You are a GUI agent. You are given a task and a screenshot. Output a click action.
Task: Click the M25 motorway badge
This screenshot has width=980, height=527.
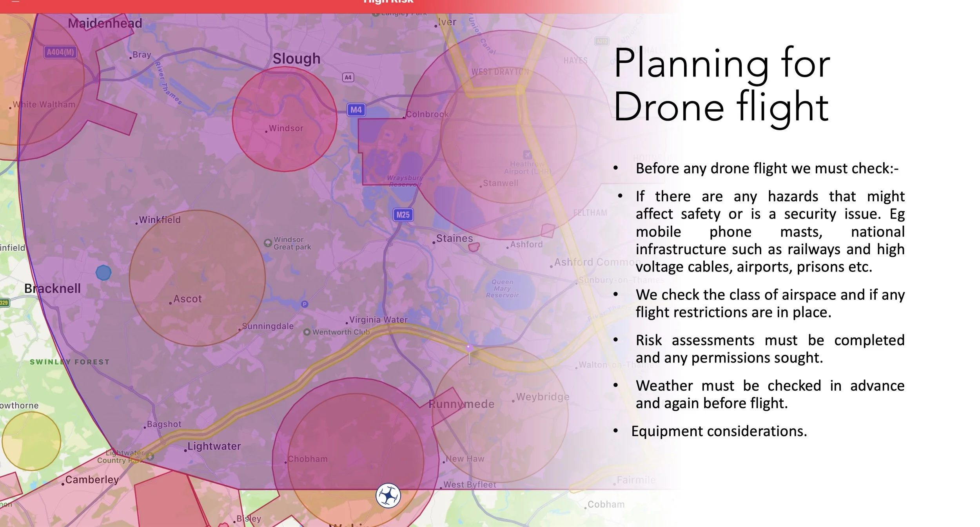click(x=403, y=215)
